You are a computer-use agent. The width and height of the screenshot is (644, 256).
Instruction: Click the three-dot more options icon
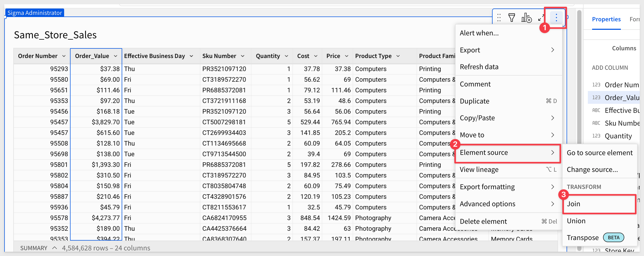click(x=556, y=18)
